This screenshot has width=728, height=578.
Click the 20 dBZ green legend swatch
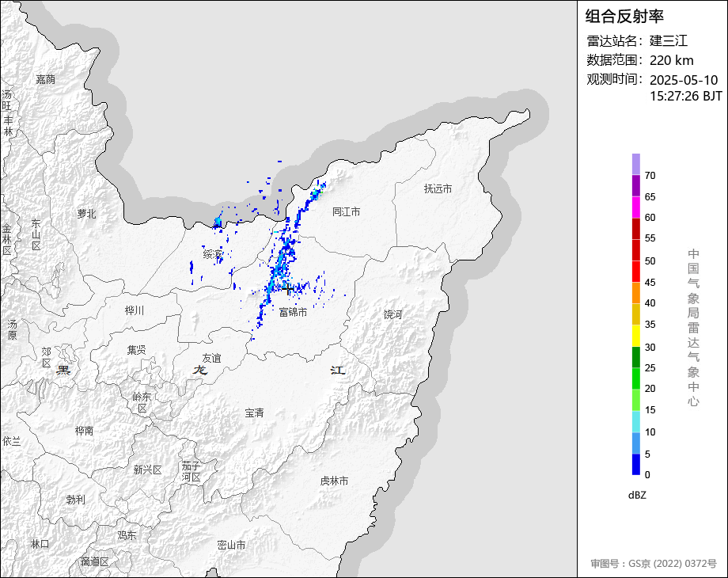pos(636,378)
